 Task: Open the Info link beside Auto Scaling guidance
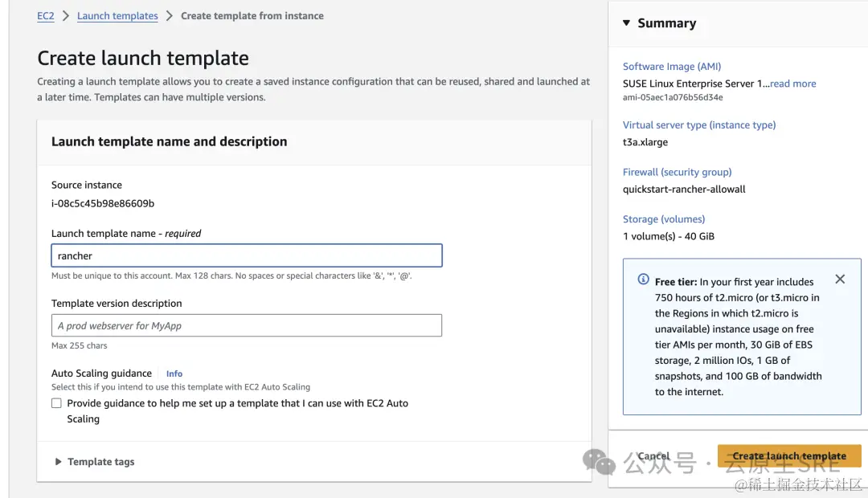[174, 373]
